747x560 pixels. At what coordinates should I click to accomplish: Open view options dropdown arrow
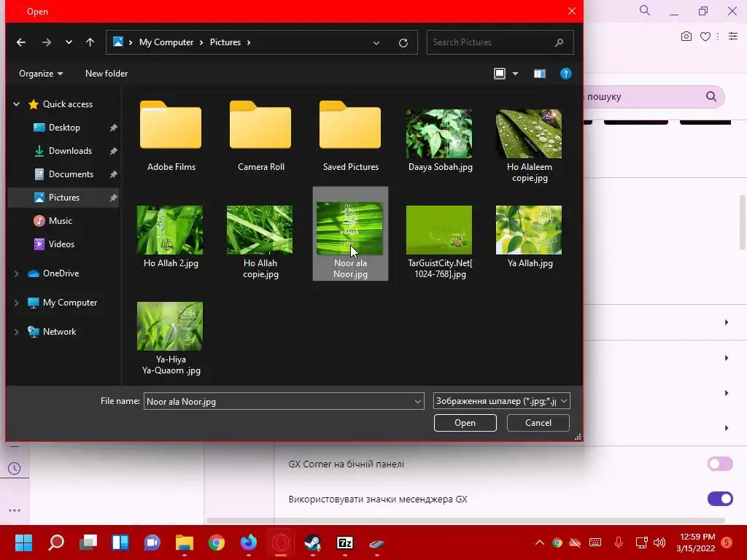[515, 74]
